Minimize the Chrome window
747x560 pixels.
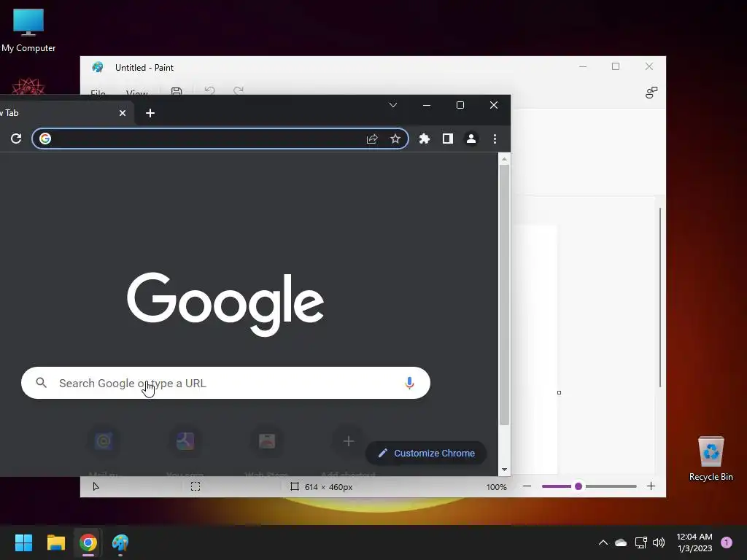427,105
